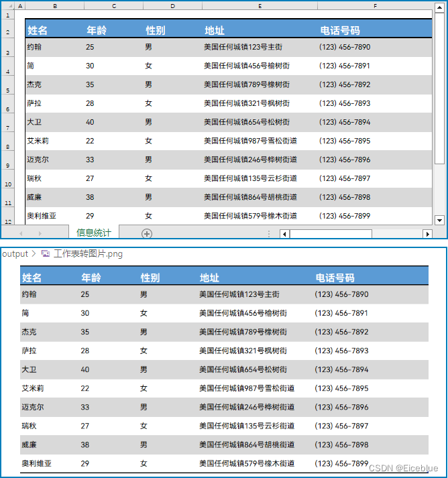The width and height of the screenshot is (448, 478).
Task: Click the 地址 header cell in the Excel sheet
Action: 260,29
